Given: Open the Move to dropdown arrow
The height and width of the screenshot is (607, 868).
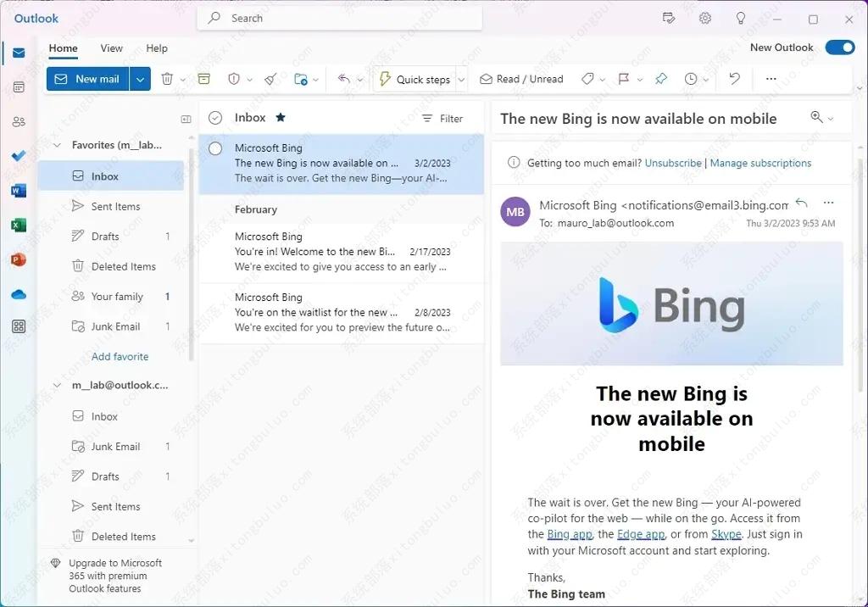Looking at the screenshot, I should pyautogui.click(x=316, y=80).
